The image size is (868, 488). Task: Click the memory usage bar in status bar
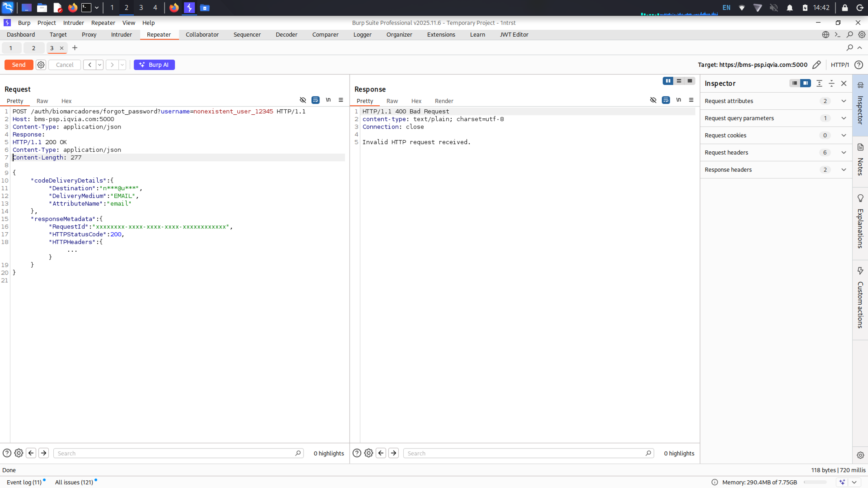coord(815,482)
